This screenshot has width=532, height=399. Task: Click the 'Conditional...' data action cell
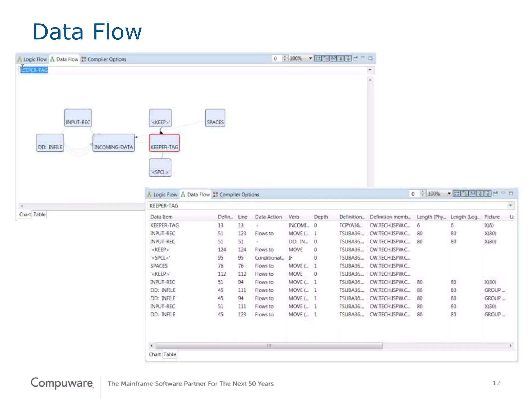269,258
